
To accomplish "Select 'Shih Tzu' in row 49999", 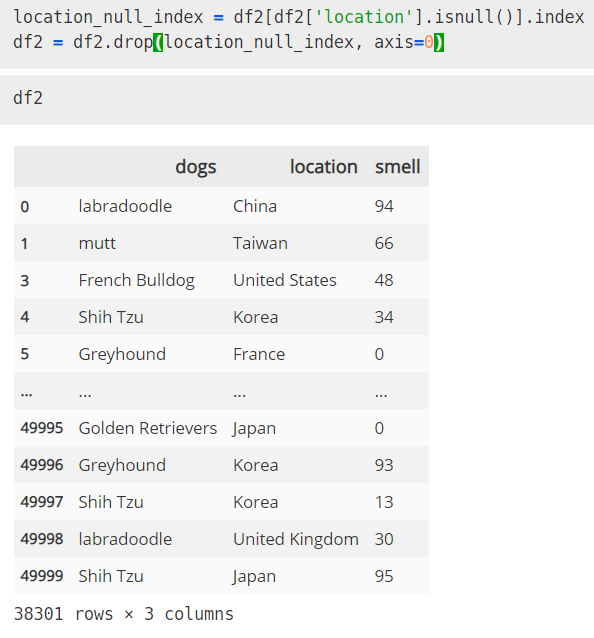I will tap(111, 576).
